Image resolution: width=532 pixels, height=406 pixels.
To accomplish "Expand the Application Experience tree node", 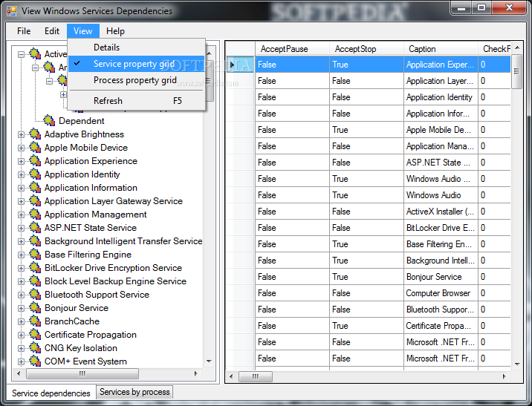I will 21,161.
